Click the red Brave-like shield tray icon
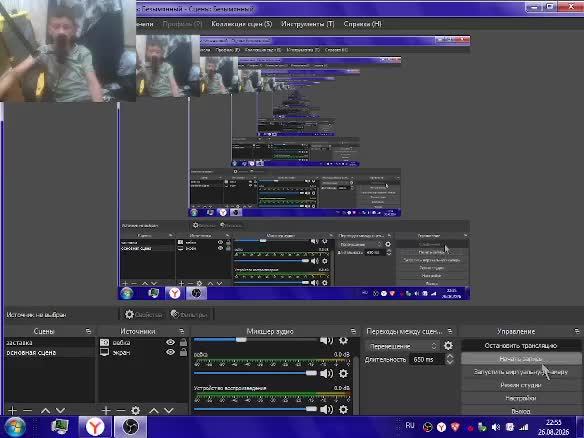The height and width of the screenshot is (438, 584). [455, 427]
